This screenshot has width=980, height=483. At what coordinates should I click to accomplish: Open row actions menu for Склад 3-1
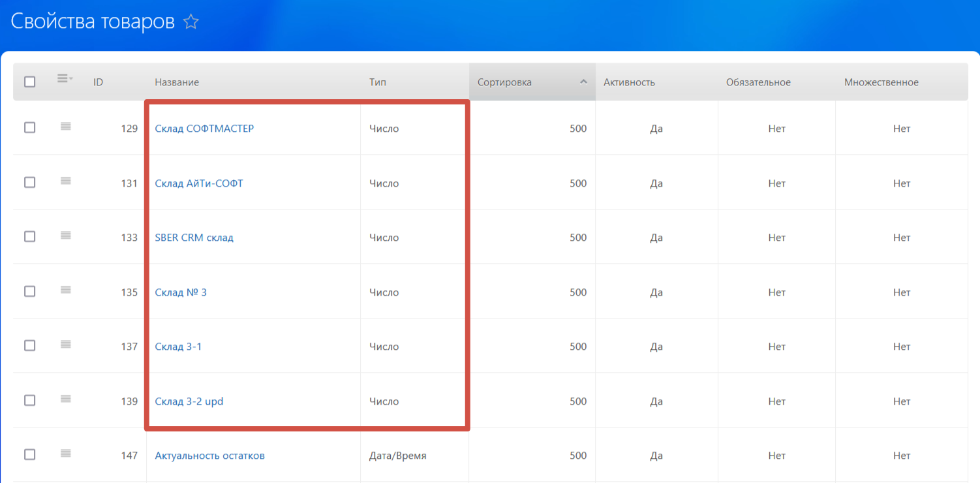[65, 345]
